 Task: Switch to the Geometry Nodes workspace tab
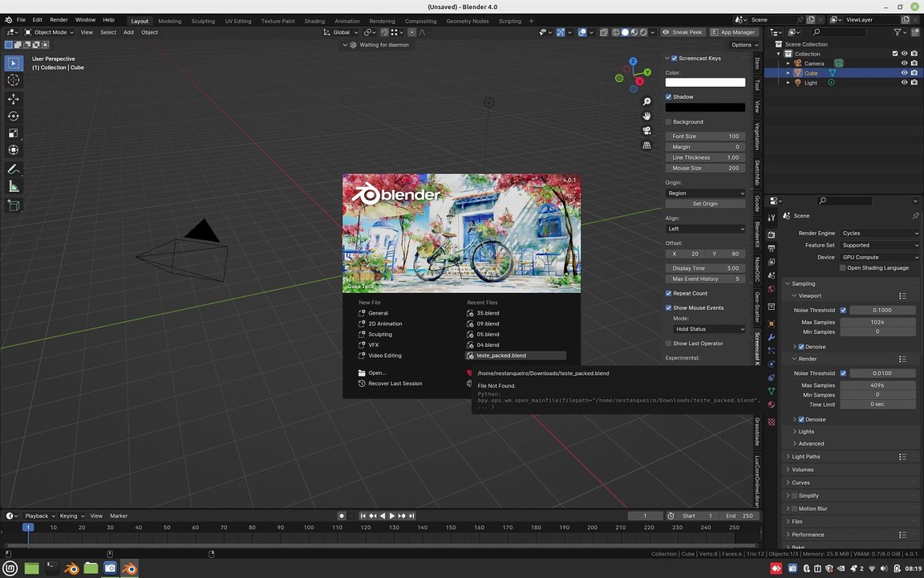(x=468, y=21)
